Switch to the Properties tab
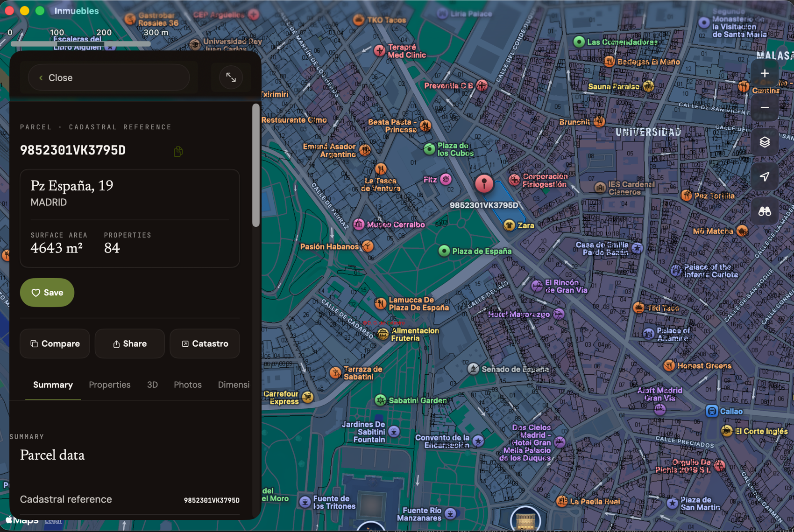This screenshot has width=794, height=532. (110, 385)
